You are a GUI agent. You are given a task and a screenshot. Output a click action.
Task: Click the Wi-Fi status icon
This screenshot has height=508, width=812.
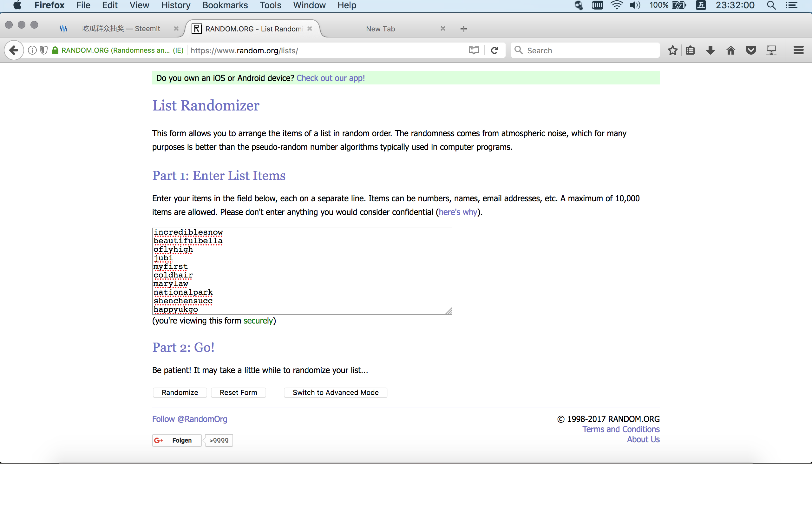pos(616,5)
